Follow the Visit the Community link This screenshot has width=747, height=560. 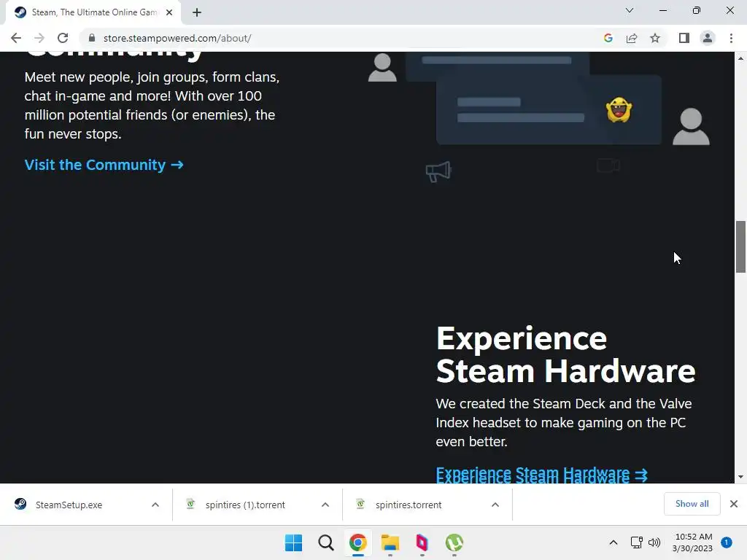click(x=104, y=165)
